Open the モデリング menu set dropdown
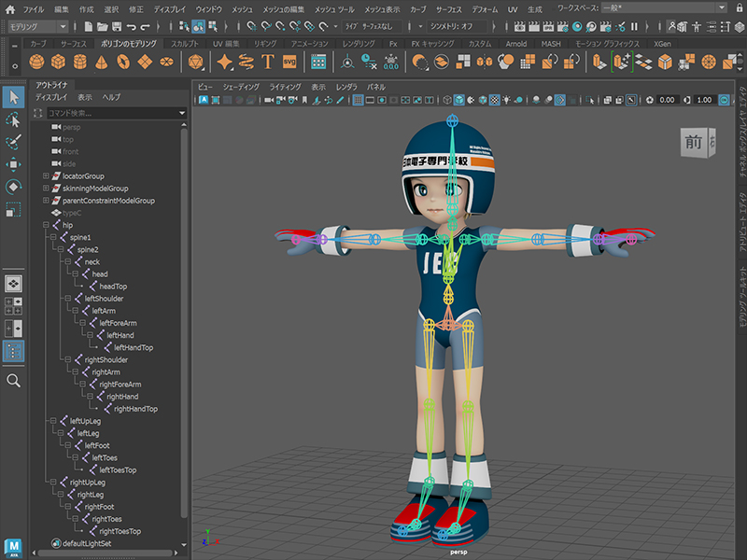747x560 pixels. pyautogui.click(x=38, y=26)
